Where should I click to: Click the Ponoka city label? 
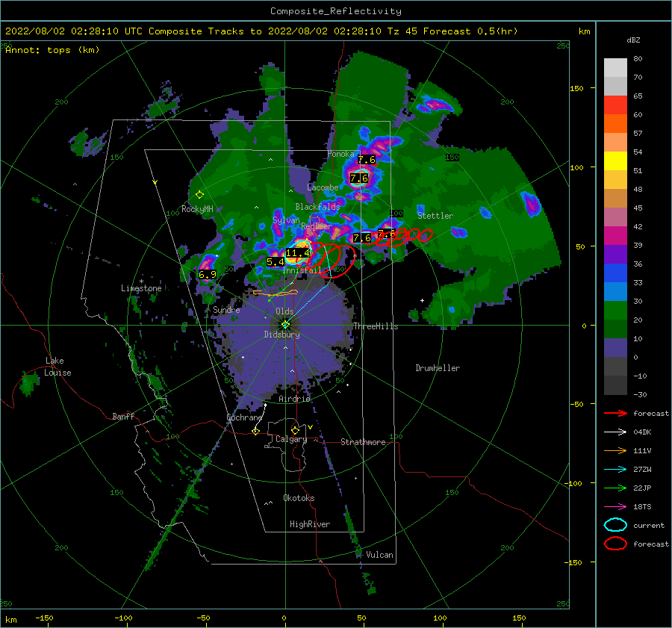coord(340,154)
